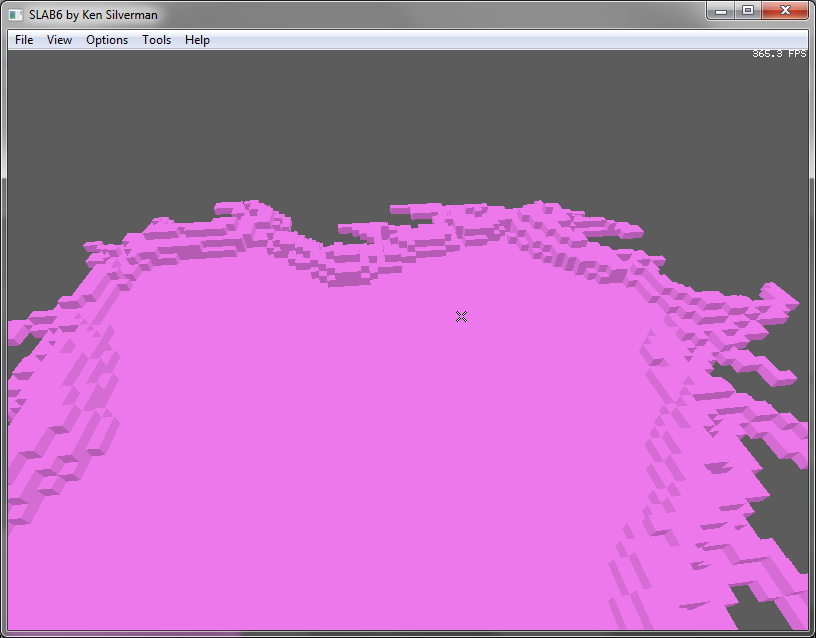Open the Help menu
The width and height of the screenshot is (816, 638).
point(197,40)
